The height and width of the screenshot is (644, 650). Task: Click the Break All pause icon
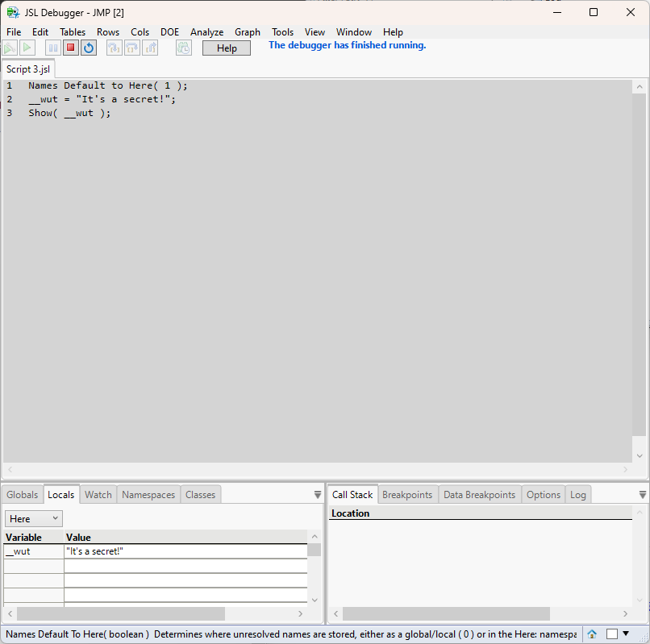53,48
